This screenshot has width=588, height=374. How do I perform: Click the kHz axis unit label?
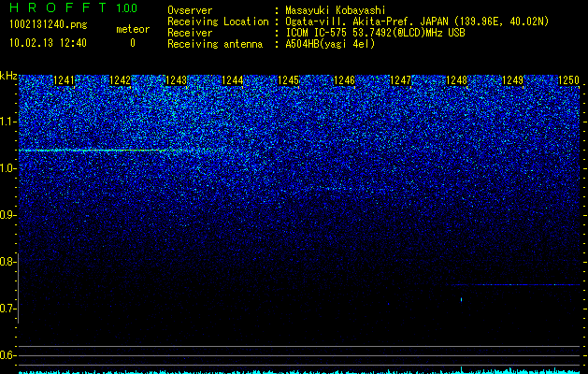(x=8, y=76)
